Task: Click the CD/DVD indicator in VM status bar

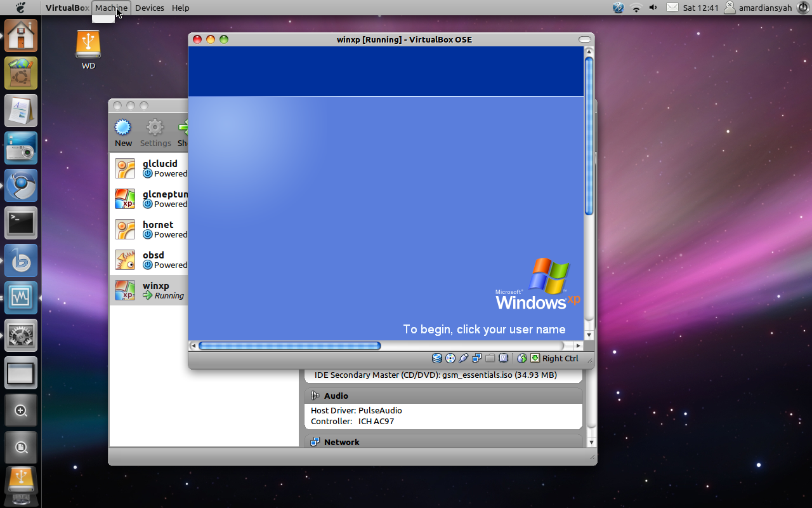Action: [450, 358]
